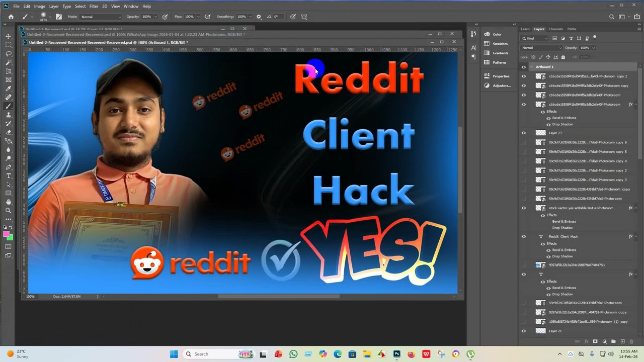
Task: Click lock all layer padlock icon
Action: pyautogui.click(x=562, y=57)
